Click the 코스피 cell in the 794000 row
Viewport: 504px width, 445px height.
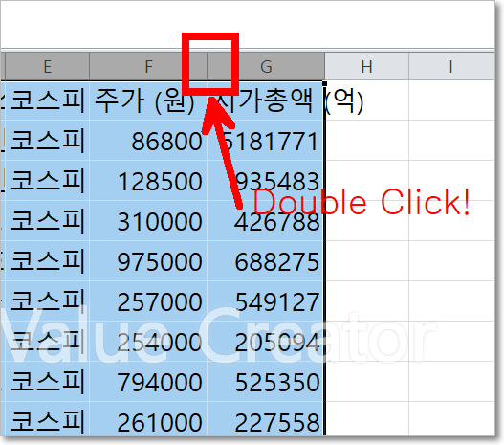click(x=47, y=382)
